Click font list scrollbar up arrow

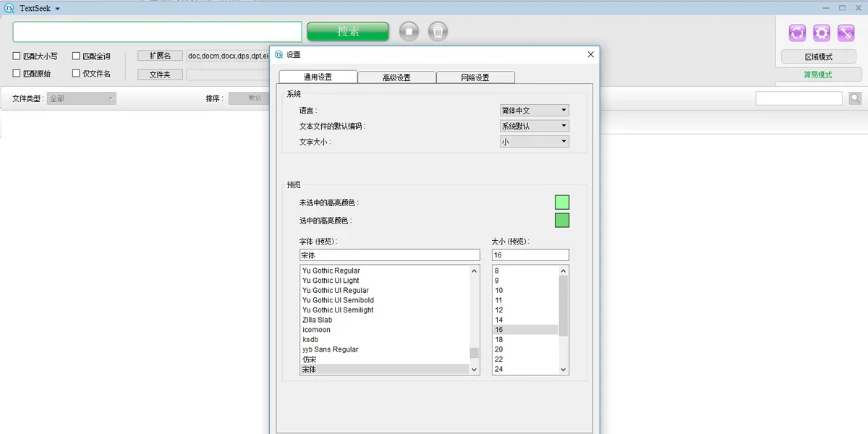tap(475, 271)
